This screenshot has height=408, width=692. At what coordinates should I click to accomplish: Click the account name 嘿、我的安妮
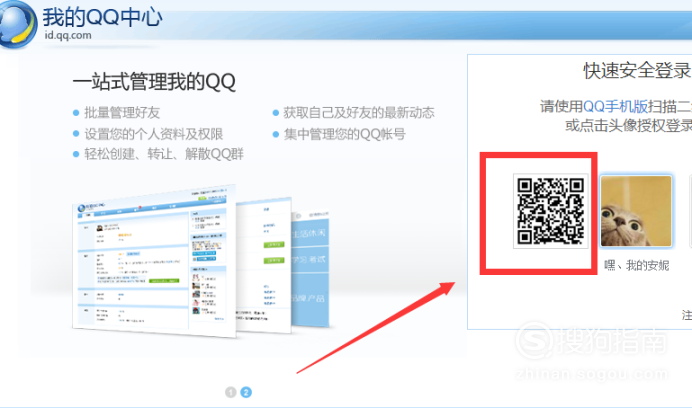pyautogui.click(x=636, y=265)
